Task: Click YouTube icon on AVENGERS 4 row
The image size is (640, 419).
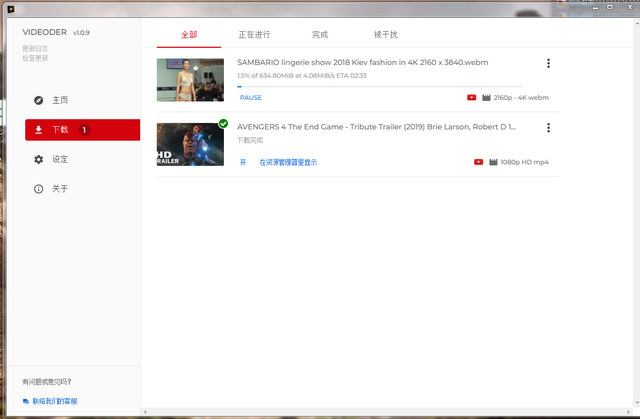Action: tap(478, 162)
